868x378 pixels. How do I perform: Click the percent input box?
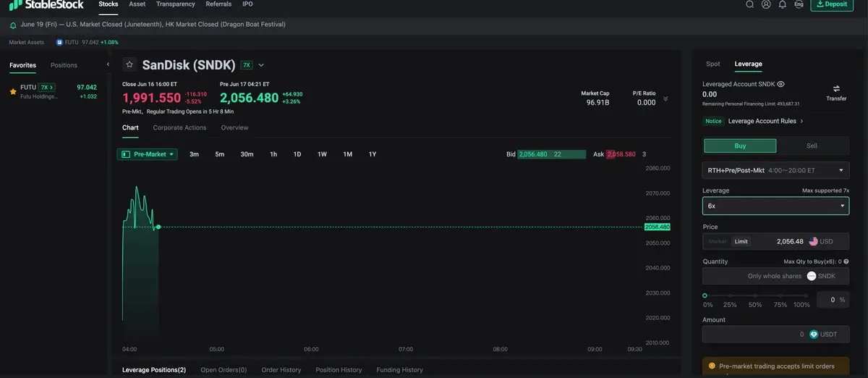[x=833, y=299]
